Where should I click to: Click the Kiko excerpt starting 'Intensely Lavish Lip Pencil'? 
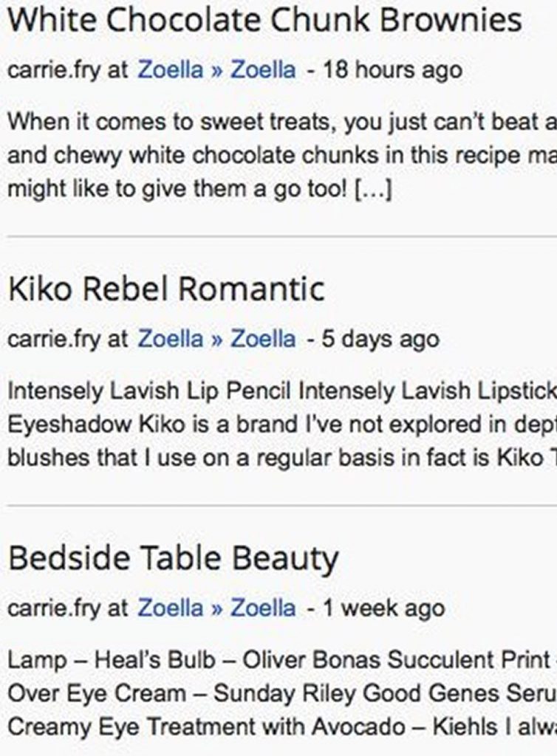click(x=282, y=424)
